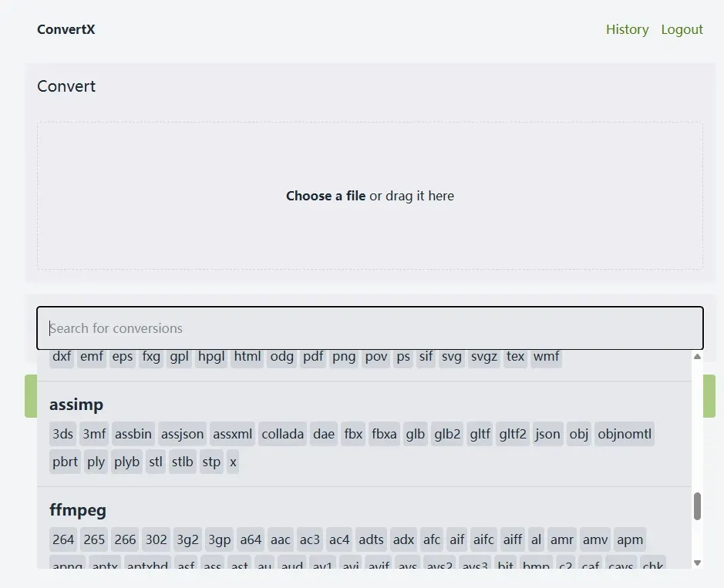This screenshot has width=724, height=588.
Task: Select the 3gp format under ffmpeg
Action: [219, 539]
